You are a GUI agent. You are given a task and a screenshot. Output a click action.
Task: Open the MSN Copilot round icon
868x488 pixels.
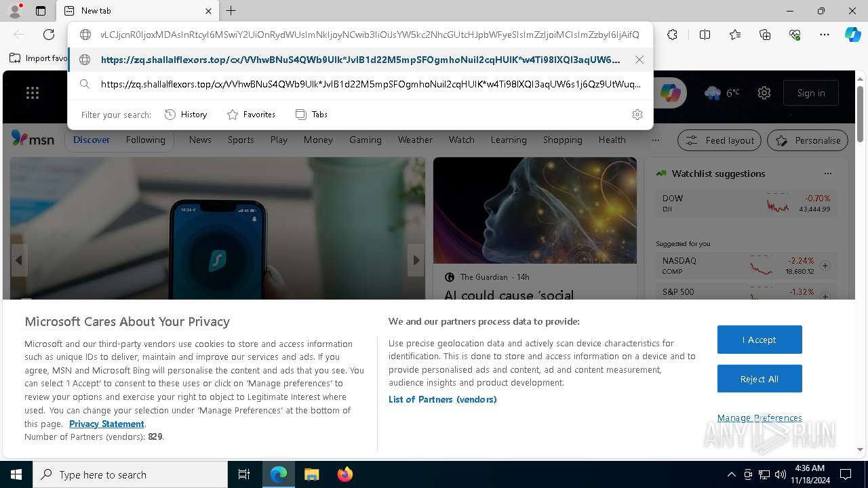click(x=670, y=93)
